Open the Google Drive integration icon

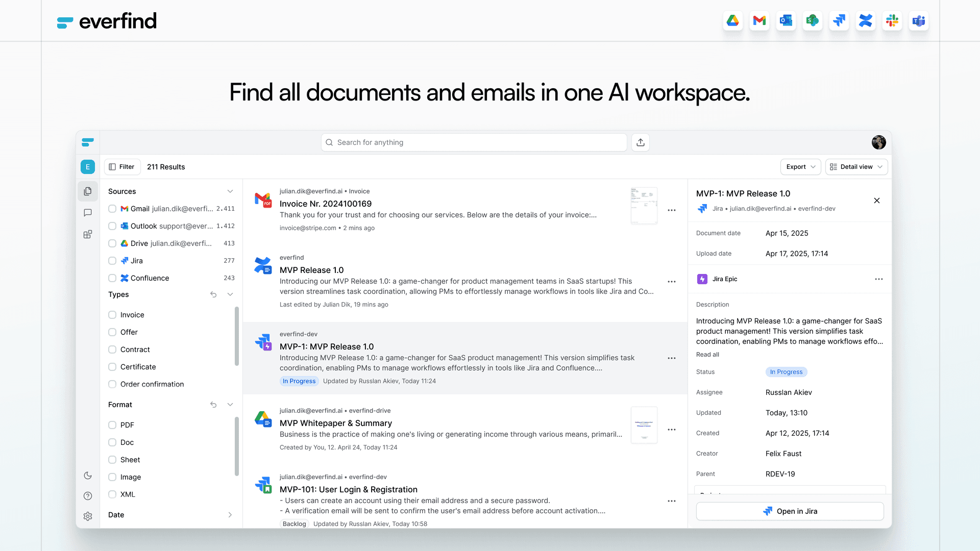pos(733,21)
